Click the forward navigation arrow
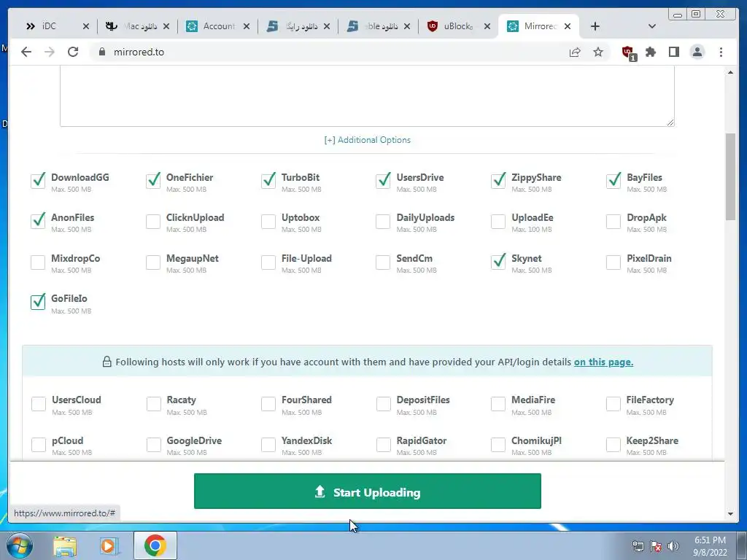This screenshot has height=560, width=747. pyautogui.click(x=50, y=52)
